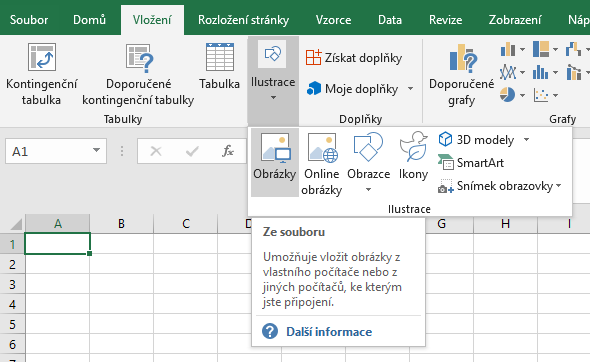The image size is (590, 362).
Task: Insert a waterfall chart
Action: pos(573,49)
